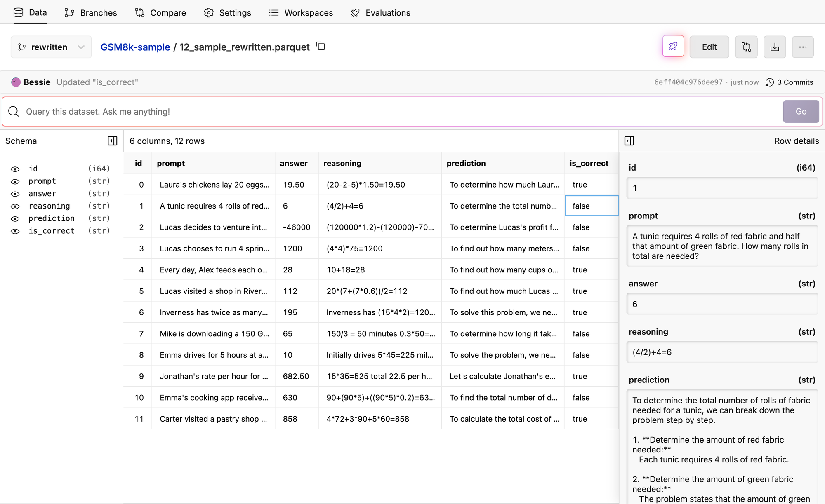Open the GSM8k-sample repository link
This screenshot has height=504, width=825.
(x=135, y=47)
